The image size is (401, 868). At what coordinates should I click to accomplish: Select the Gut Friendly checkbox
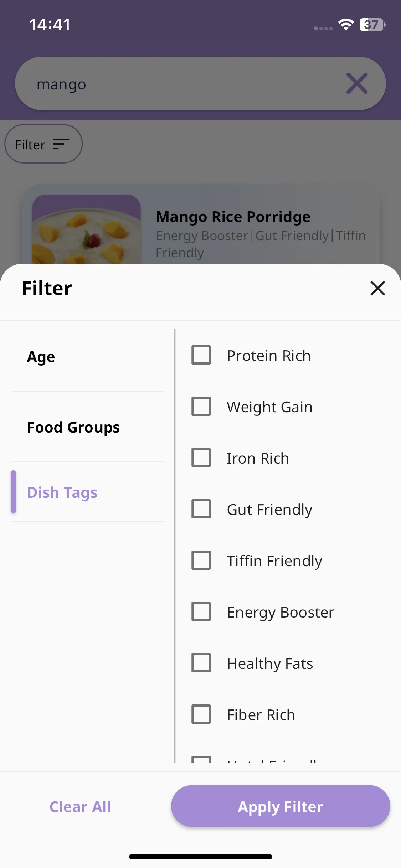coord(201,509)
